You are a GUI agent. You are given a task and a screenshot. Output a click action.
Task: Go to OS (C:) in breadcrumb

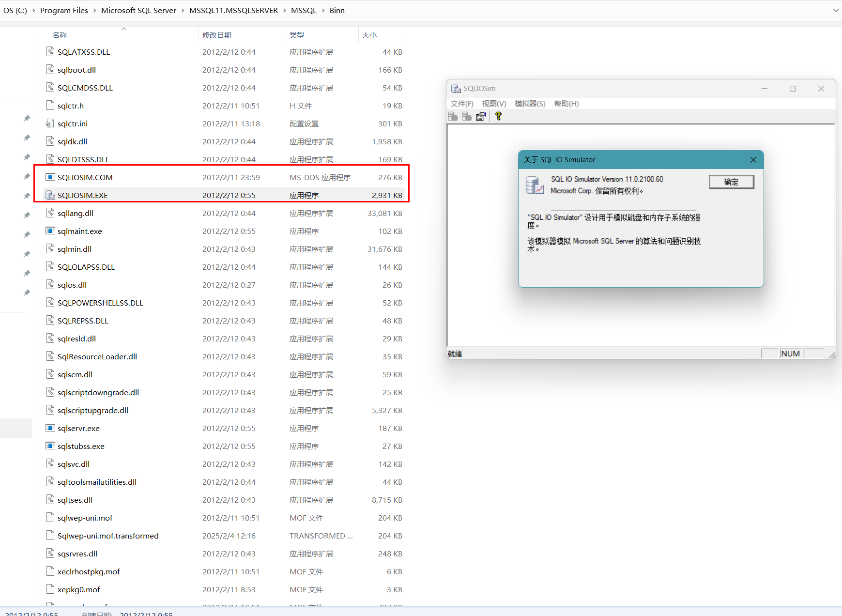coord(15,10)
